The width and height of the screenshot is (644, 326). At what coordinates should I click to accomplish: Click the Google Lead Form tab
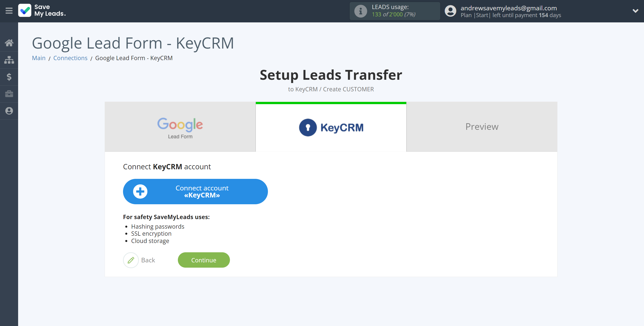tap(180, 127)
